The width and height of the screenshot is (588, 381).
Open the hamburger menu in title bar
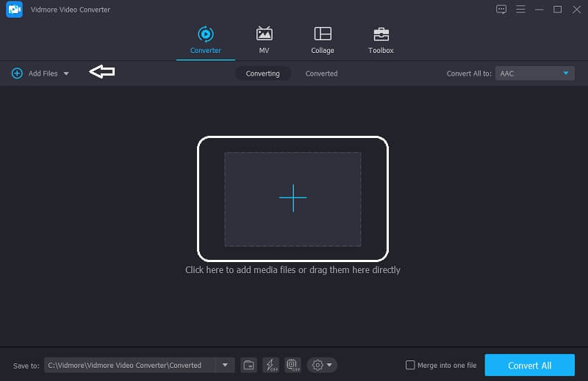coord(521,10)
